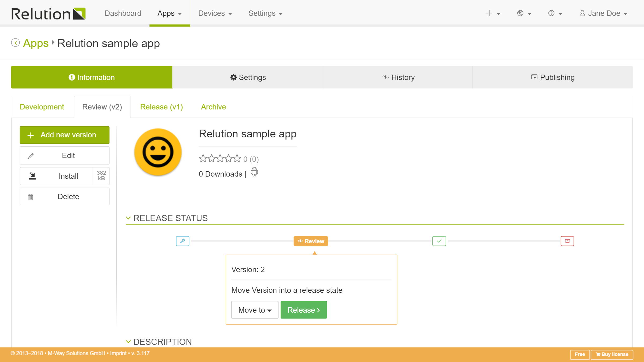This screenshot has height=362, width=644.
Task: Click the red Archive stage icon
Action: pyautogui.click(x=567, y=241)
